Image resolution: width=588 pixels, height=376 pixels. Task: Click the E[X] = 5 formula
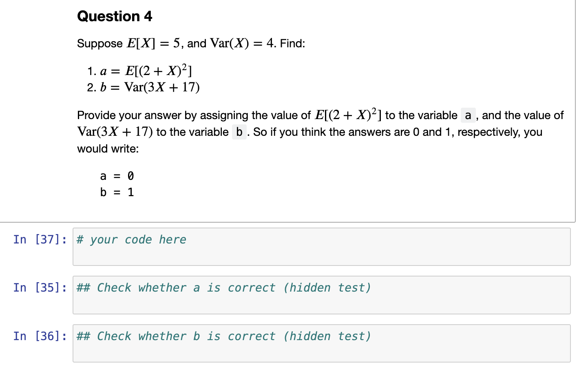tap(153, 43)
